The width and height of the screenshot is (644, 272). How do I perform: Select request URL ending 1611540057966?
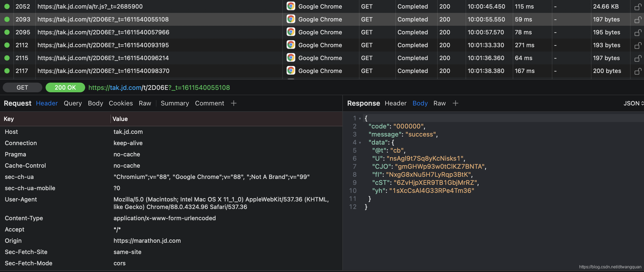coord(103,32)
